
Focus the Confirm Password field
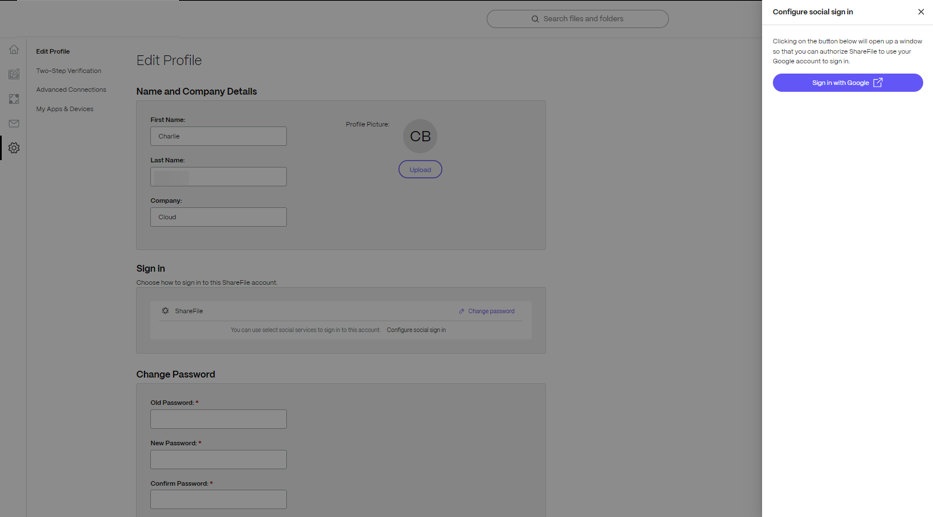tap(218, 499)
